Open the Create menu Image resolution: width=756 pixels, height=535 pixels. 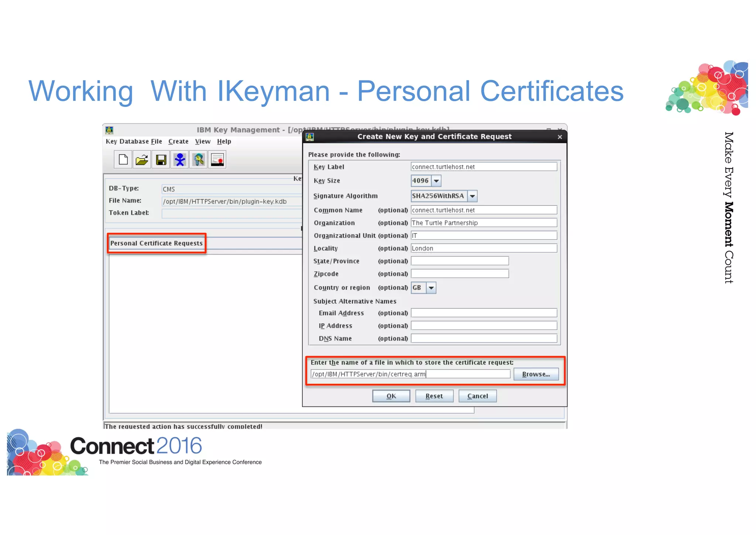coord(178,142)
